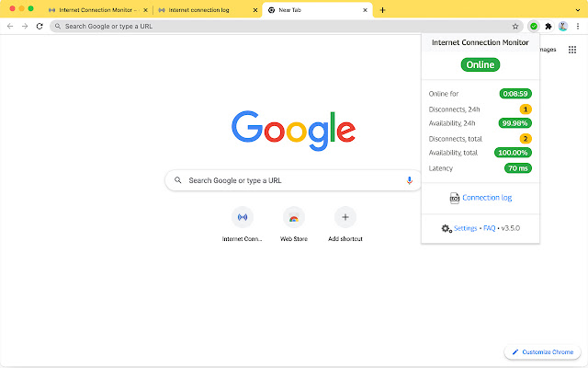Click the 70 ms latency value
This screenshot has height=368, width=588.
[518, 168]
